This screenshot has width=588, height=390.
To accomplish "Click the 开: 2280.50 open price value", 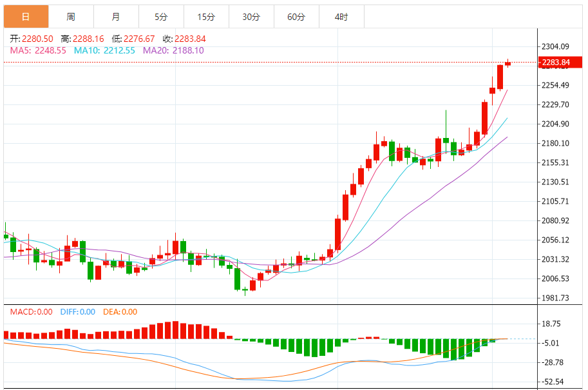I will [x=32, y=39].
